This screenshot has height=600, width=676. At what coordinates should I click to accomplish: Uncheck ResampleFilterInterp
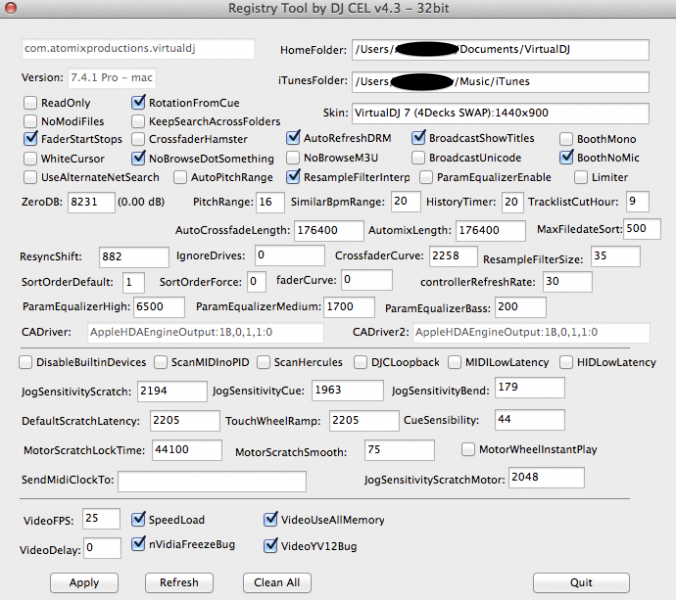pyautogui.click(x=293, y=177)
